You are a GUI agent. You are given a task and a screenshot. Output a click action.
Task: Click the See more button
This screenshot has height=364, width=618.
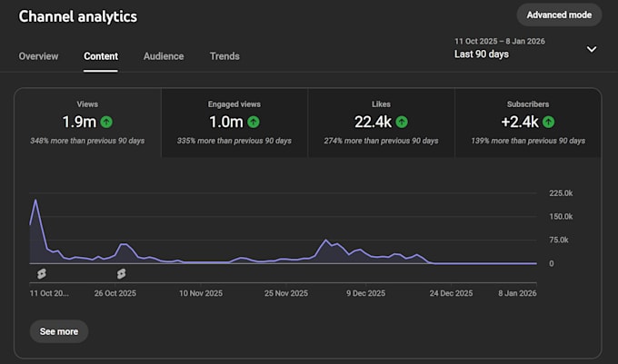[x=59, y=331]
